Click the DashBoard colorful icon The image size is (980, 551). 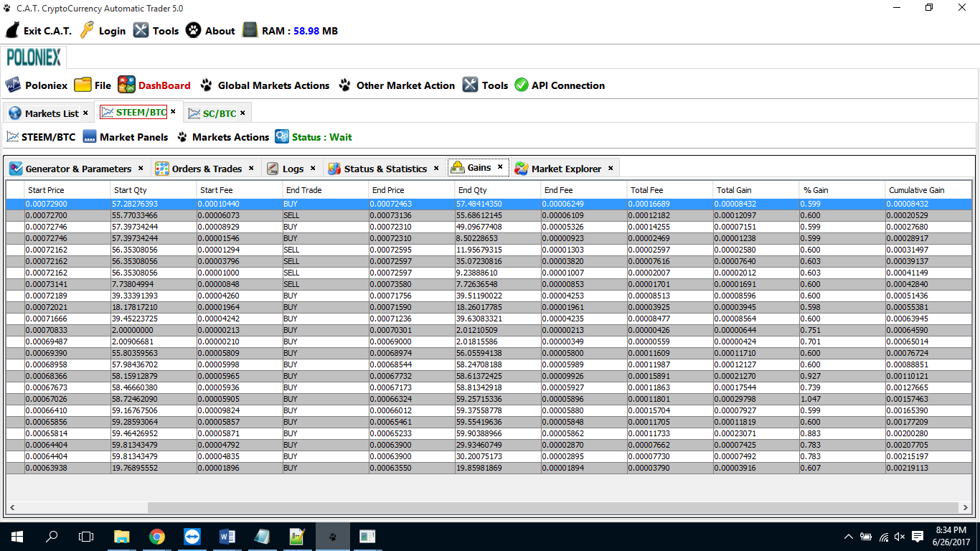pos(127,85)
